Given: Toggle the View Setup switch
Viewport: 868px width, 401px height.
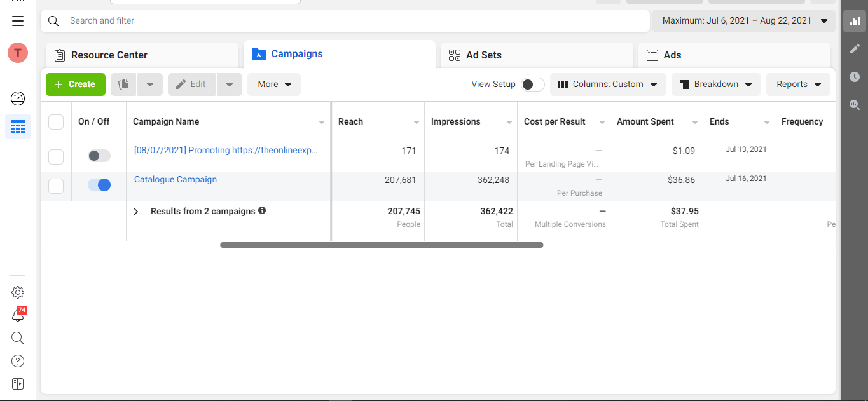Looking at the screenshot, I should tap(533, 85).
